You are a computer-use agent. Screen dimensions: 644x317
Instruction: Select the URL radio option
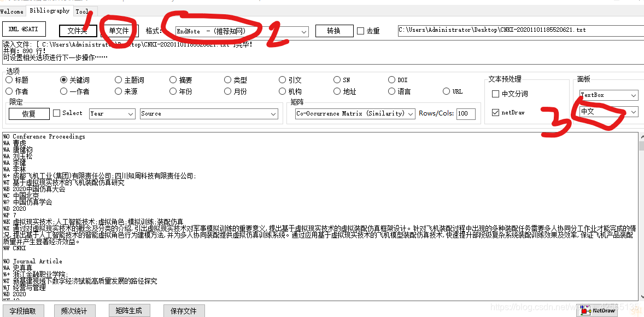[x=447, y=91]
